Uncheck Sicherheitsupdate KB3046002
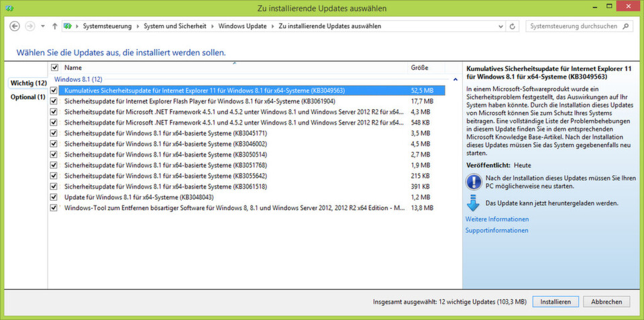 (x=54, y=144)
